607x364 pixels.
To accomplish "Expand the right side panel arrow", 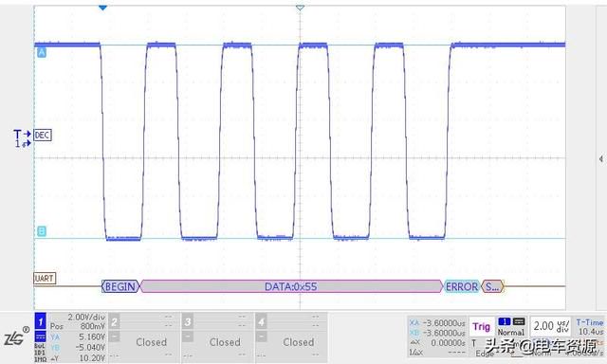I will pyautogui.click(x=600, y=158).
